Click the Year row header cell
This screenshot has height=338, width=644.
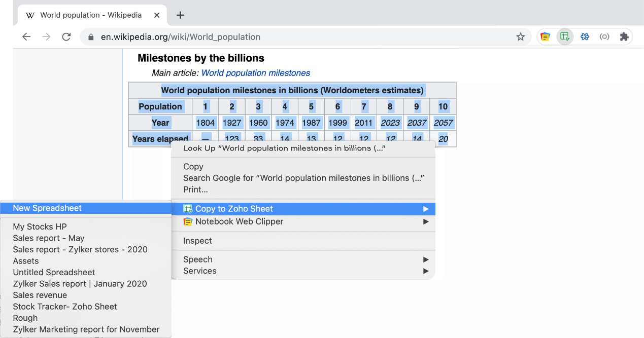(x=160, y=123)
